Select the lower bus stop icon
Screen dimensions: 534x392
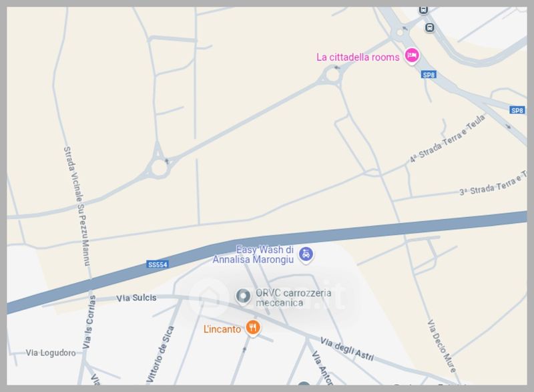coord(430,27)
